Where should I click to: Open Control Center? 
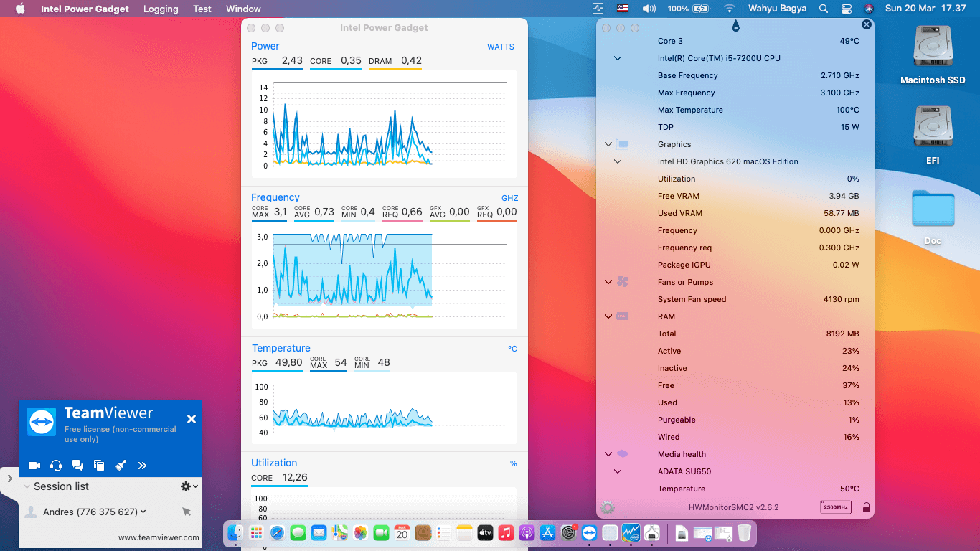click(x=846, y=9)
